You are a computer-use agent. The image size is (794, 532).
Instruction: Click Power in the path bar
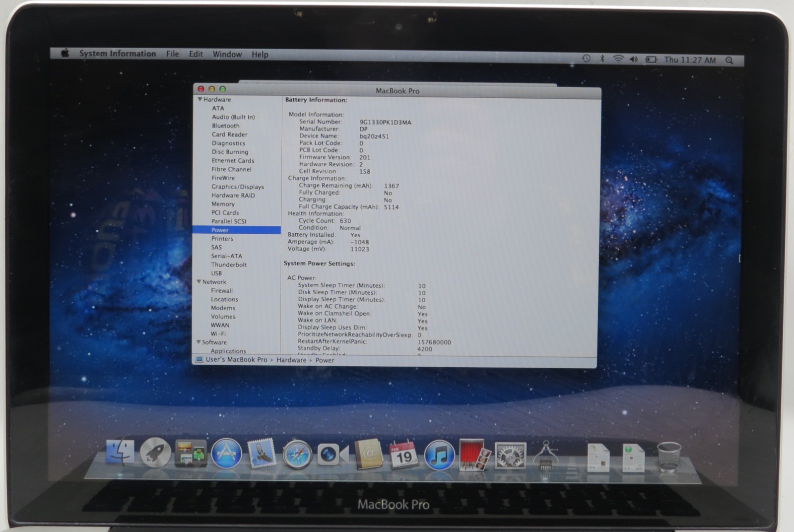325,360
